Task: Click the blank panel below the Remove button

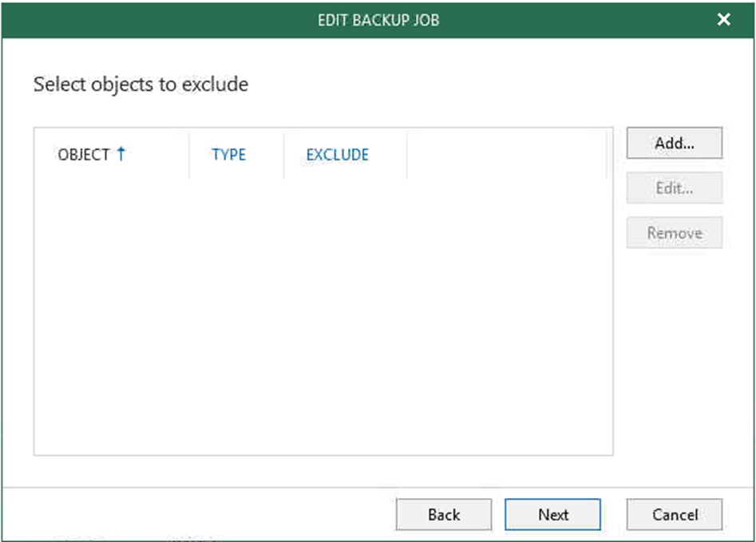Action: tap(674, 352)
